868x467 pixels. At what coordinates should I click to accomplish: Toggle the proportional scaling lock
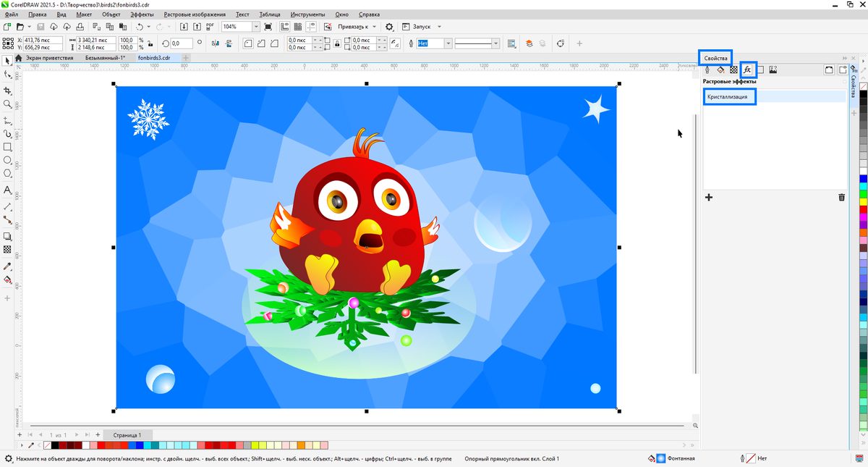tap(150, 43)
